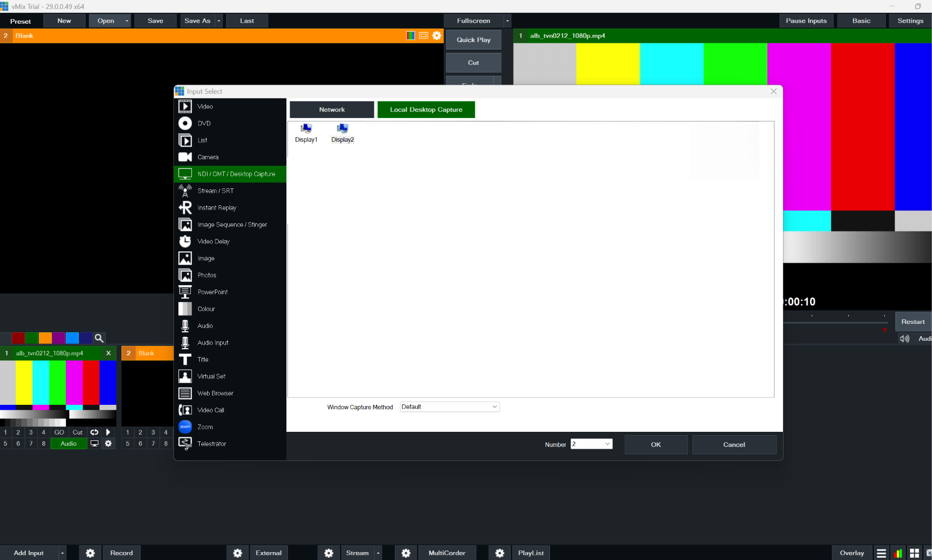Click the Open preset button
This screenshot has height=560, width=932.
106,21
